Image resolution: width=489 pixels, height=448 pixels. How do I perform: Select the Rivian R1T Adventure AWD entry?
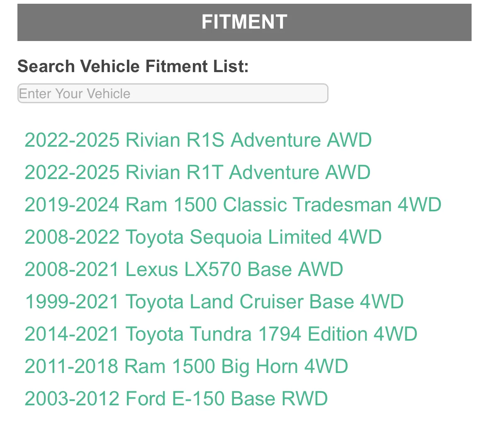[197, 172]
